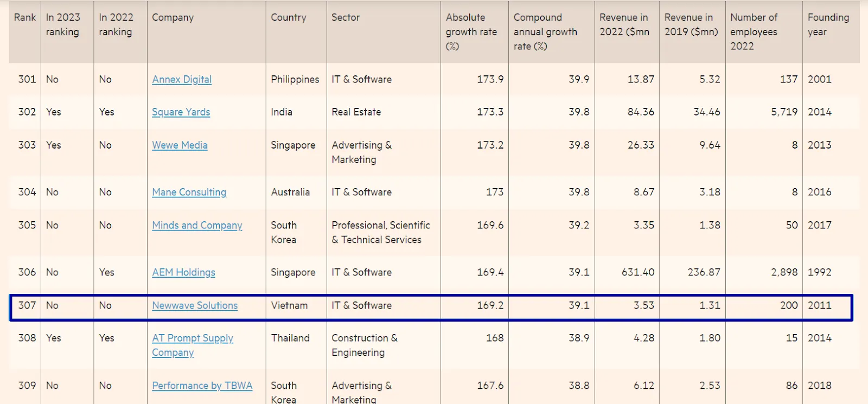Click employees value 137

[x=789, y=79]
